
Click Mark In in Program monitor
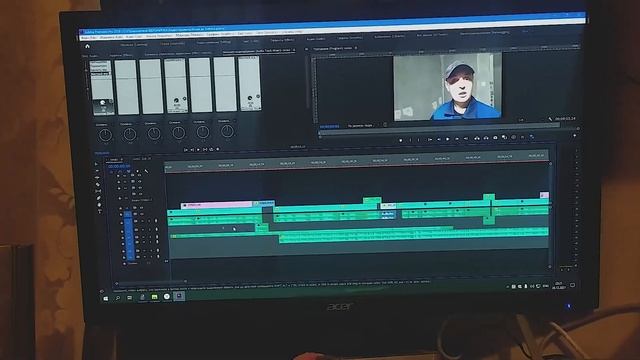[x=410, y=140]
